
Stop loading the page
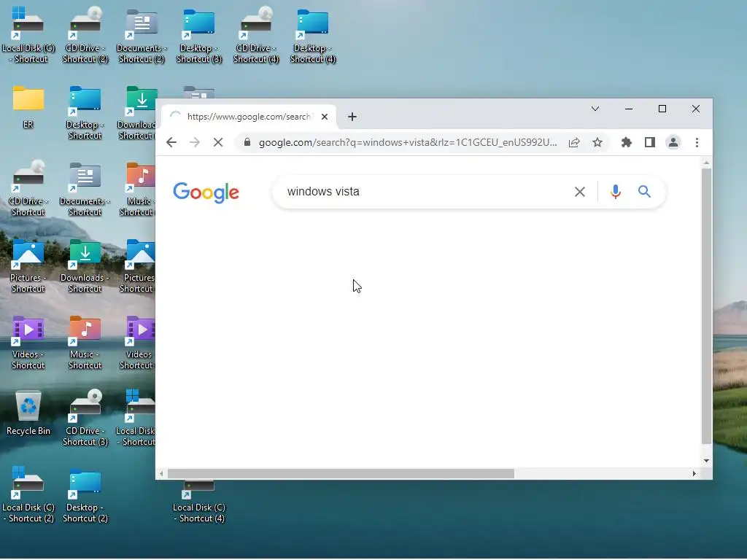click(217, 142)
